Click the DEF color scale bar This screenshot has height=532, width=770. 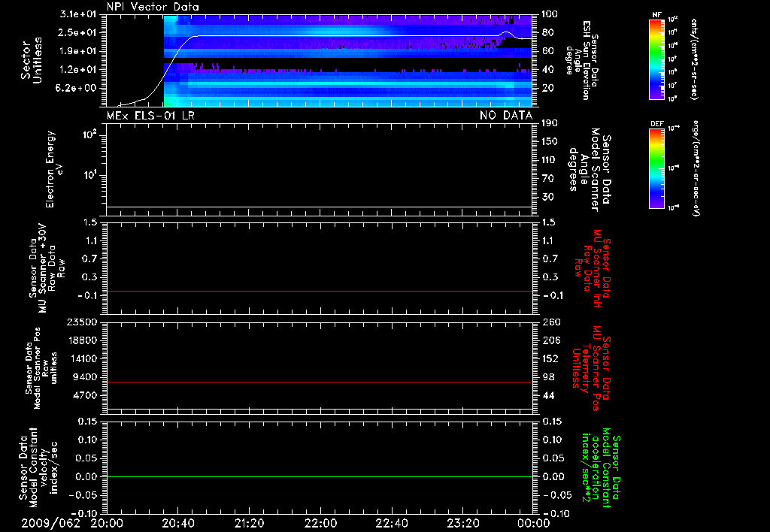click(x=656, y=168)
